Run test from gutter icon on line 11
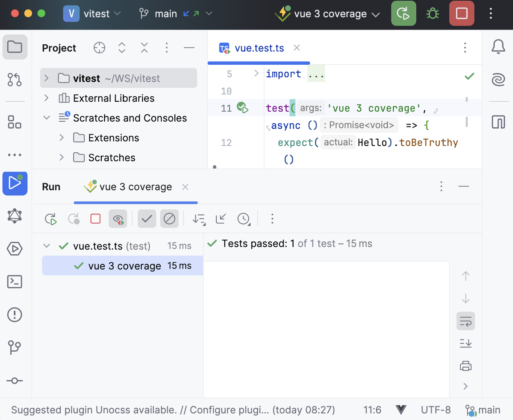 coord(242,108)
